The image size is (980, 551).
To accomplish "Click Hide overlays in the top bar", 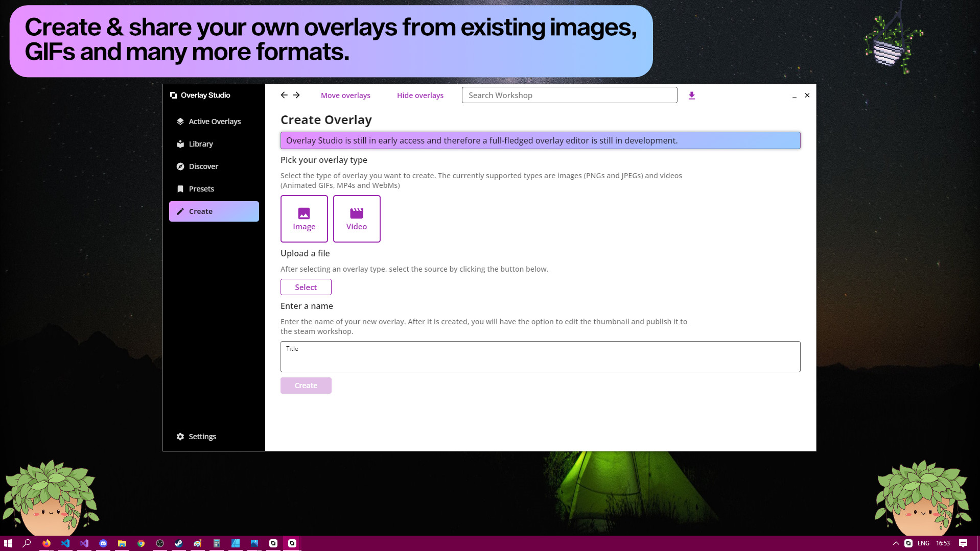I will [420, 95].
